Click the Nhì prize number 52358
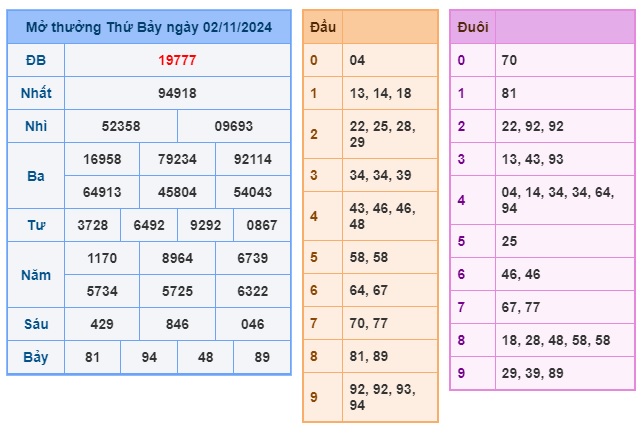Image resolution: width=643 pixels, height=435 pixels. pos(121,127)
